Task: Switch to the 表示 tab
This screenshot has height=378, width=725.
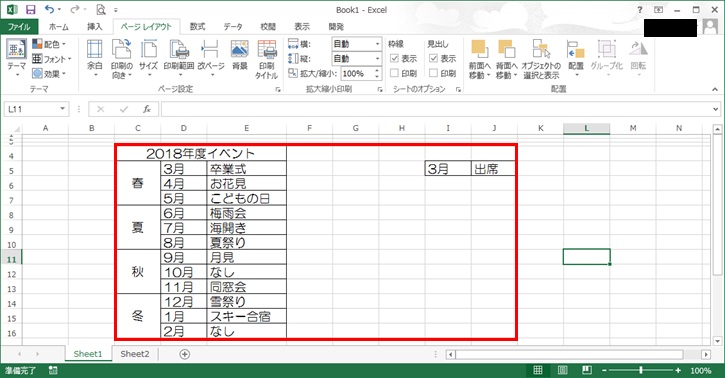Action: [302, 27]
